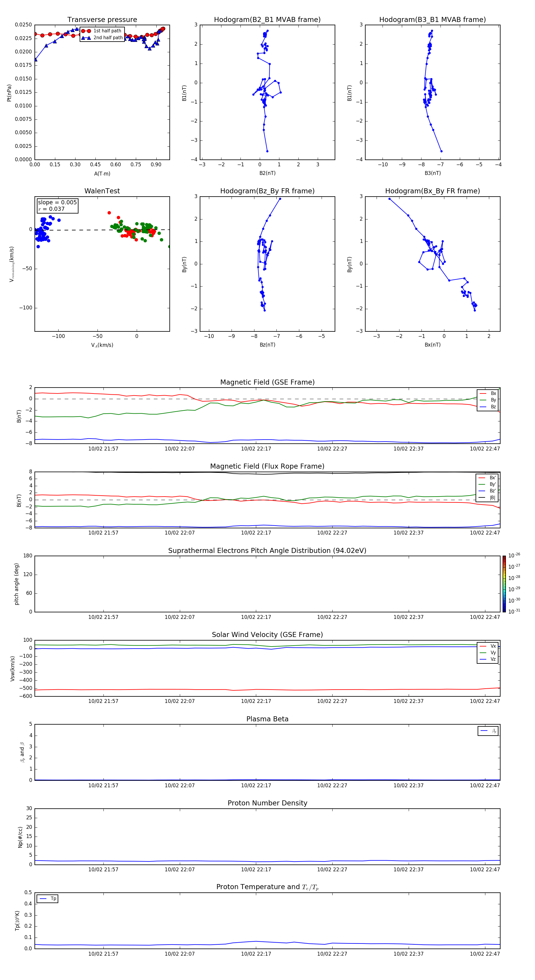This screenshot has width=535, height=980.
Task: Click the 'Vz' legend entry in velocity plot
Action: 488,659
